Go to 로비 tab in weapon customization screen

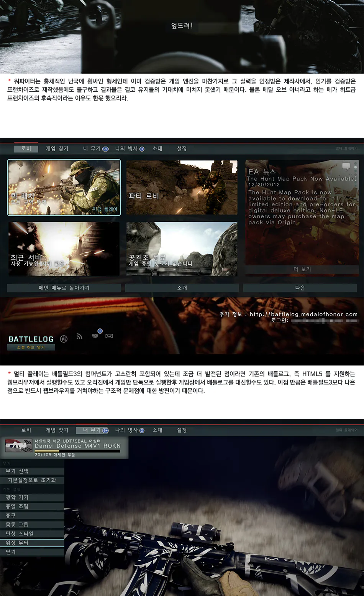pos(26,430)
